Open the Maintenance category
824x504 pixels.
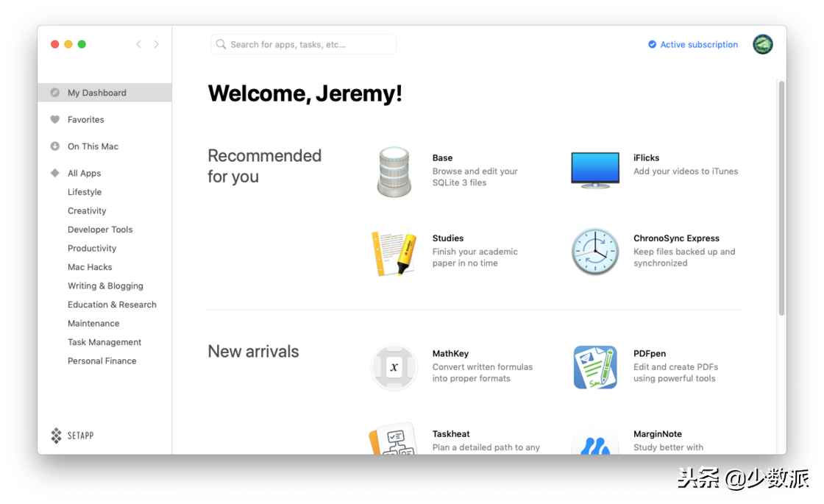93,323
